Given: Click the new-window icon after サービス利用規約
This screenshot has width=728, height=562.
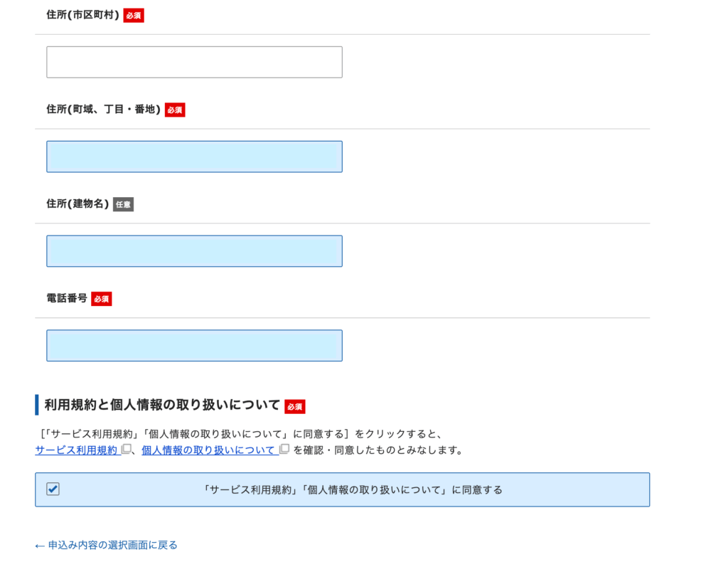Looking at the screenshot, I should (127, 450).
